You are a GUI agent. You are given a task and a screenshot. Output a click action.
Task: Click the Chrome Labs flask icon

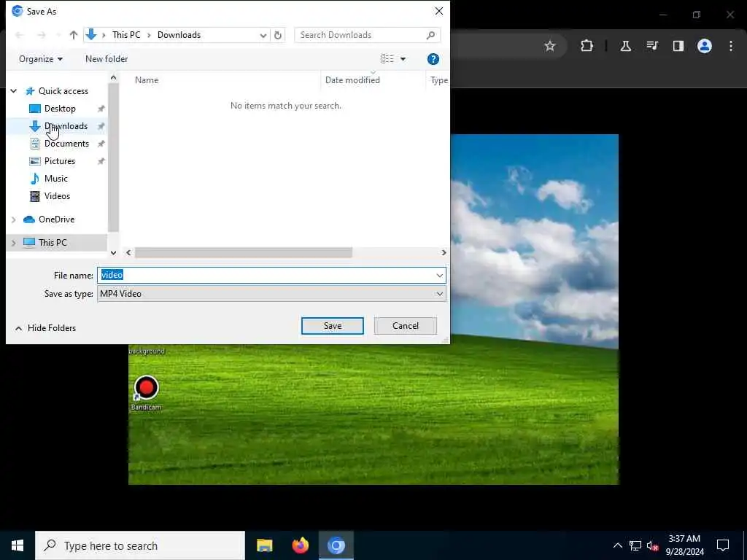click(x=625, y=46)
